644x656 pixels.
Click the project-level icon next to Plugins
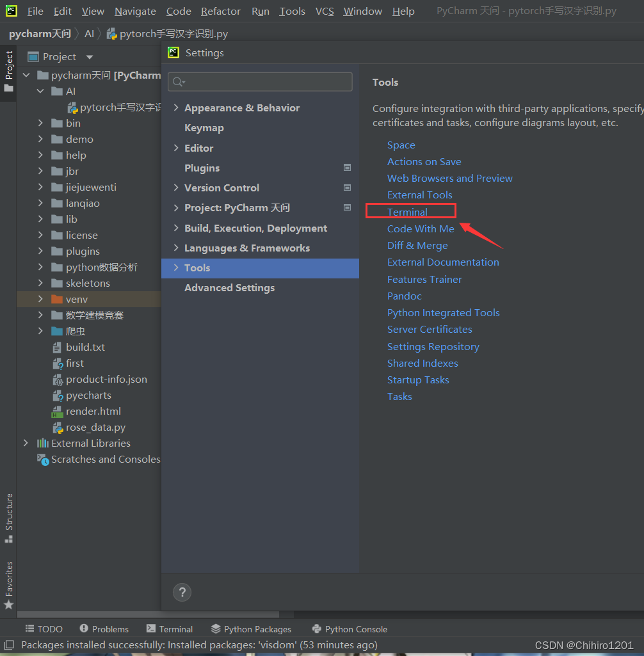pyautogui.click(x=347, y=168)
